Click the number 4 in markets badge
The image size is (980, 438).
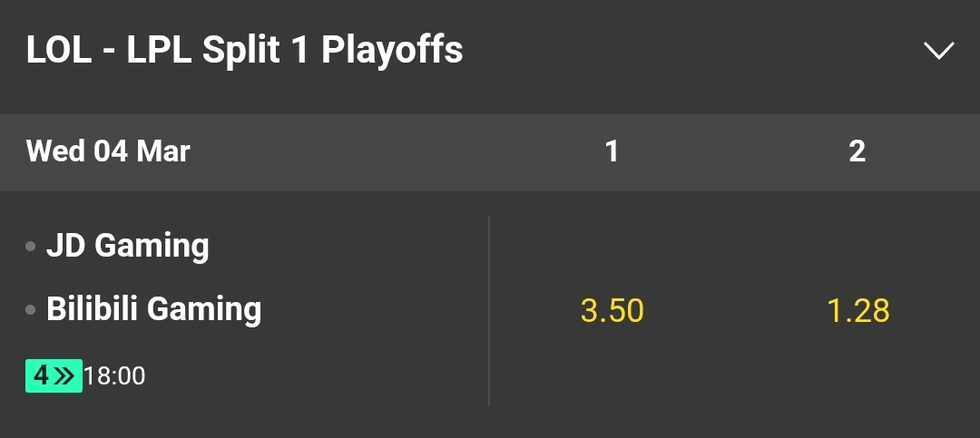click(41, 375)
